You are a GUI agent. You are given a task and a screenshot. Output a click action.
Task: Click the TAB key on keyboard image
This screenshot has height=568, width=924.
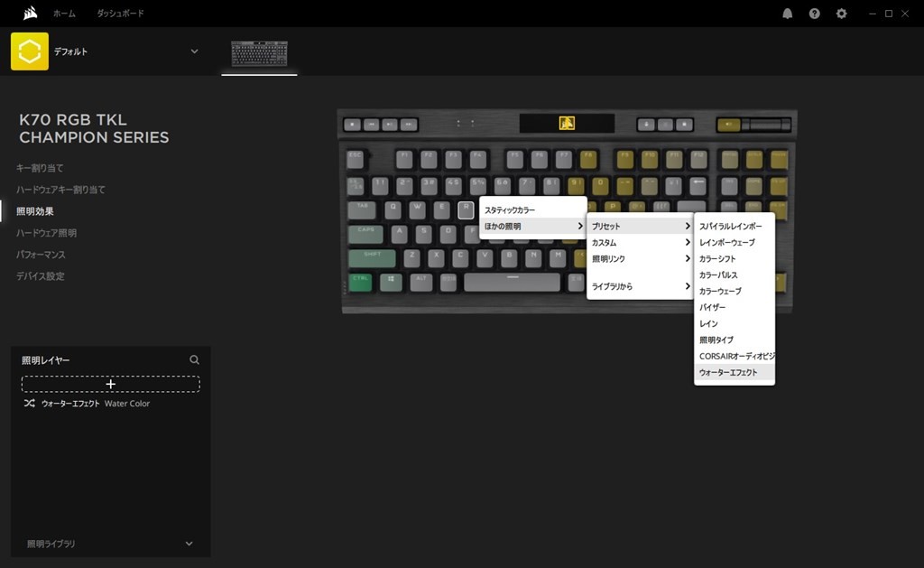click(x=362, y=210)
